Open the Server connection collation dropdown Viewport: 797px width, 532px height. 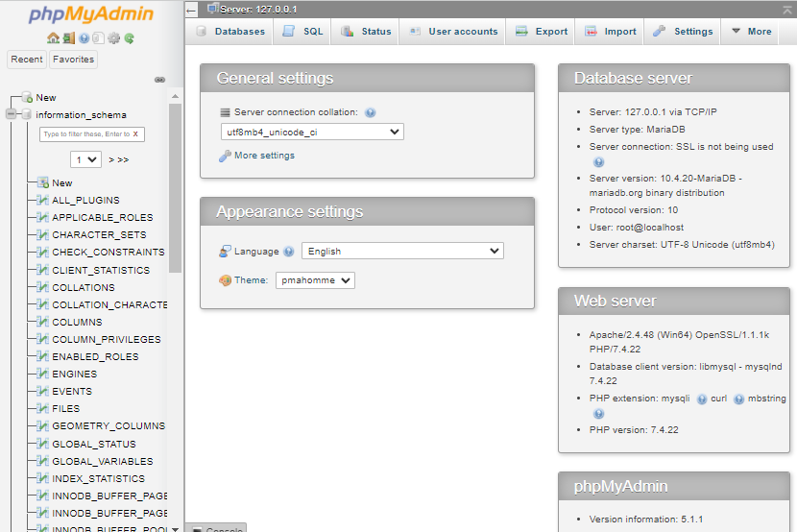312,133
